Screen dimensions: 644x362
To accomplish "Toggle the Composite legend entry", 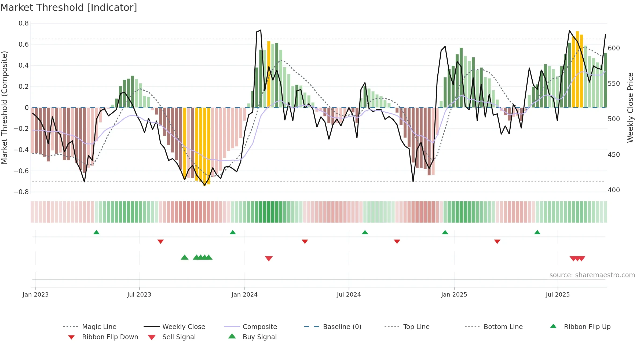I will pos(250,327).
